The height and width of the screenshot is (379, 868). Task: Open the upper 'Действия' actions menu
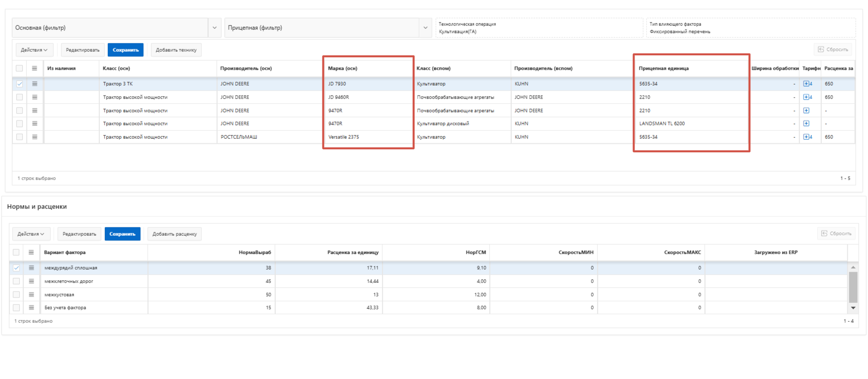point(34,50)
